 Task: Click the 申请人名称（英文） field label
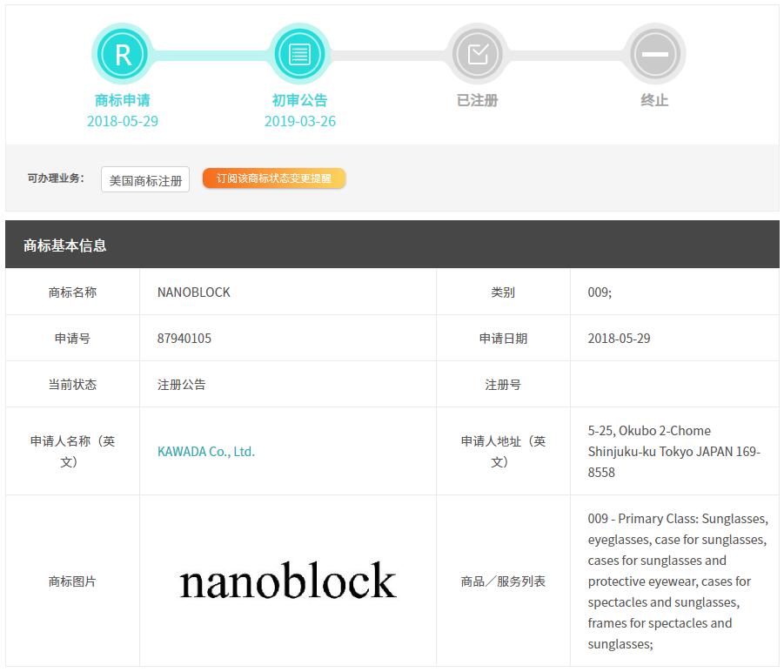pyautogui.click(x=72, y=452)
